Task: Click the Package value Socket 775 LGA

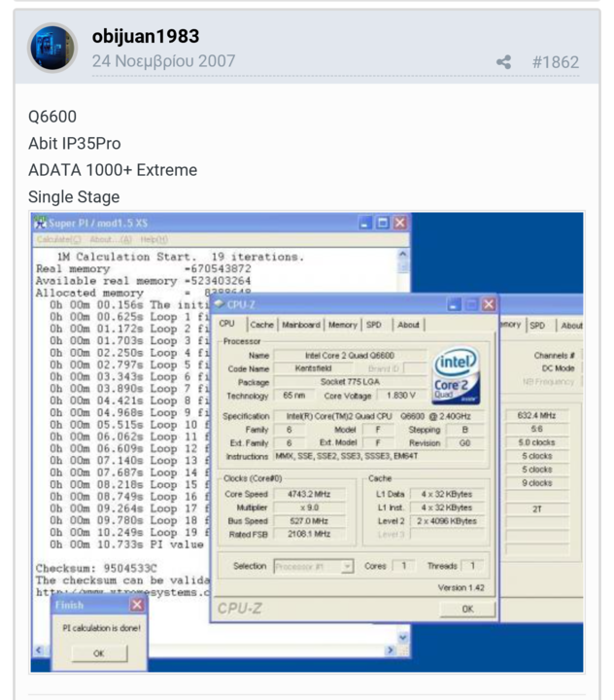Action: [350, 382]
